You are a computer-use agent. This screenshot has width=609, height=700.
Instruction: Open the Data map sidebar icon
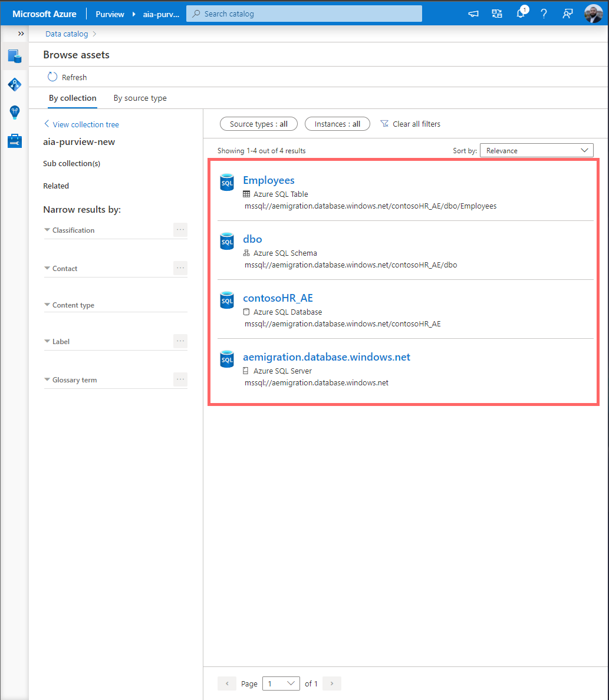tap(15, 84)
